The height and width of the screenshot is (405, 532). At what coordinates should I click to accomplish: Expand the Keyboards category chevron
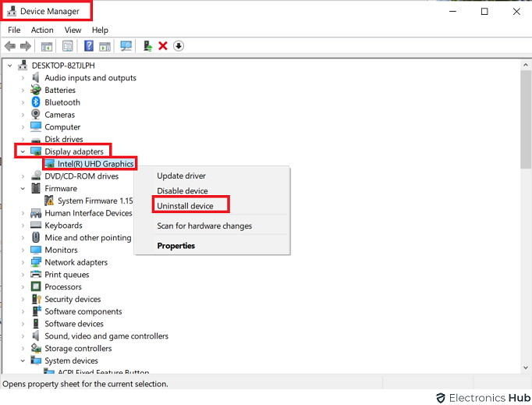coord(23,226)
